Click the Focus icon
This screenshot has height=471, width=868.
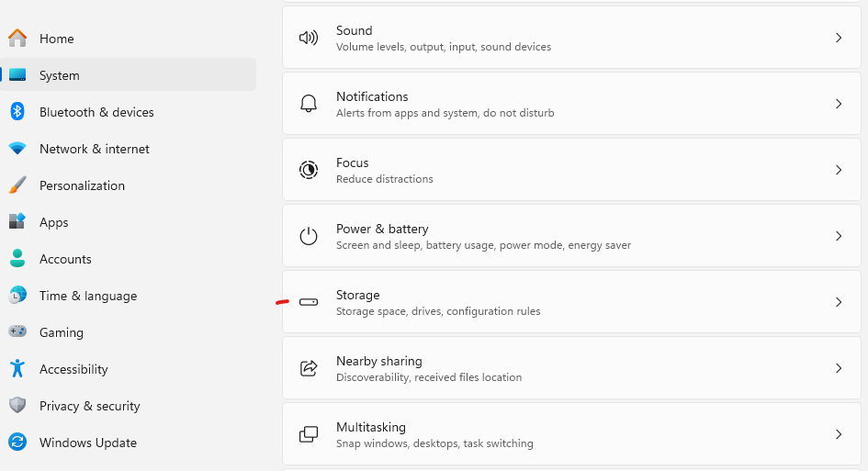coord(309,170)
